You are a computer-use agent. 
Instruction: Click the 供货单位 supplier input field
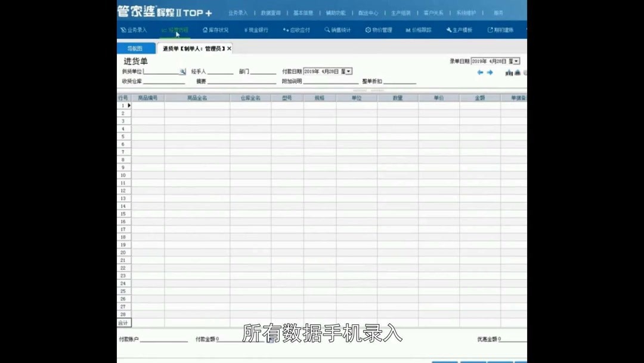coord(159,71)
